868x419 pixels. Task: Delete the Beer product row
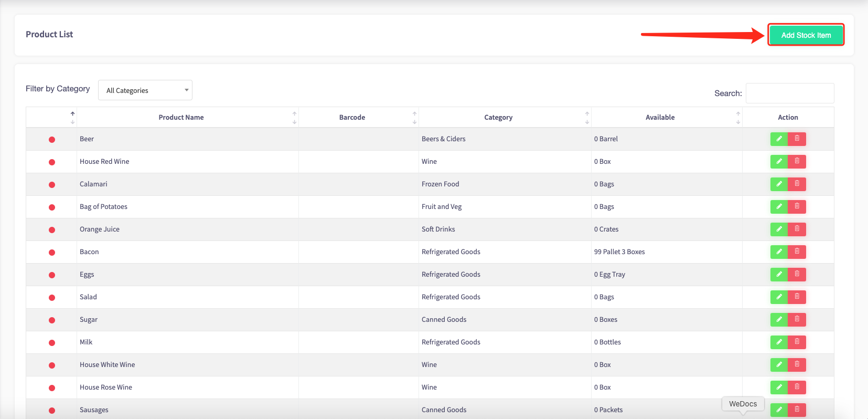(797, 139)
